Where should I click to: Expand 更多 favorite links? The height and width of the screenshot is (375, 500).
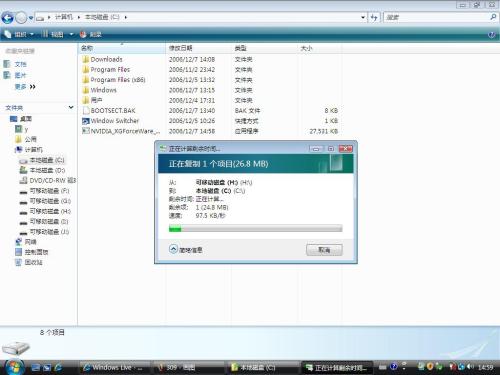coord(25,87)
